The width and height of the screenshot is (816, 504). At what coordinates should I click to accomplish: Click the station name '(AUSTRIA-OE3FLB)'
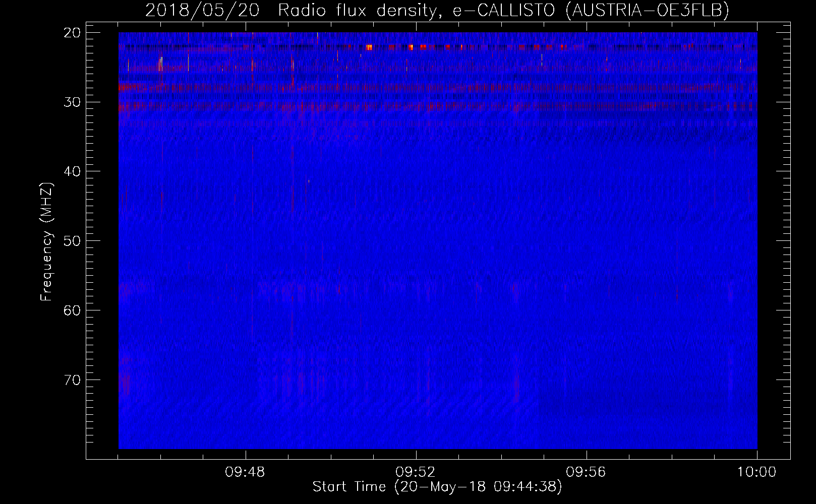click(x=647, y=11)
